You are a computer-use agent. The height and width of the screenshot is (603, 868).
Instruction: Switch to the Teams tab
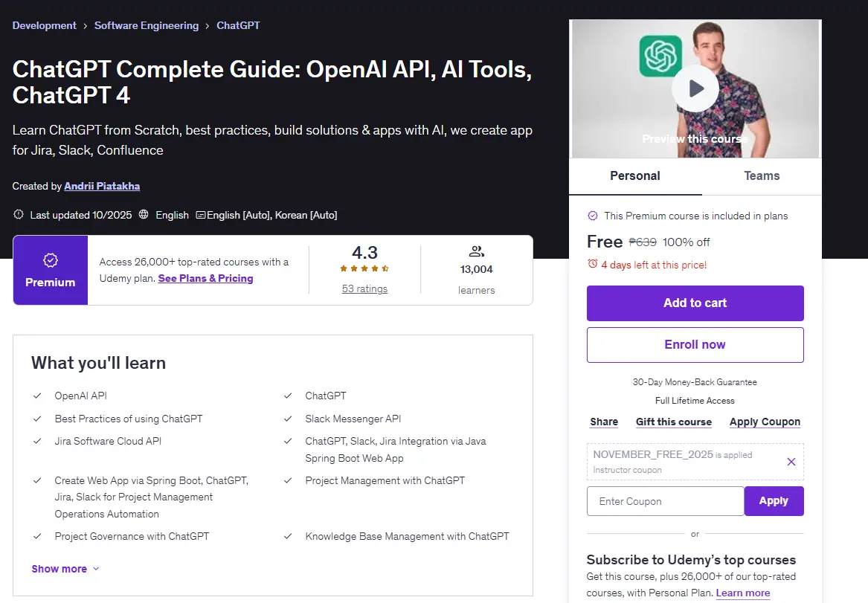pyautogui.click(x=762, y=176)
